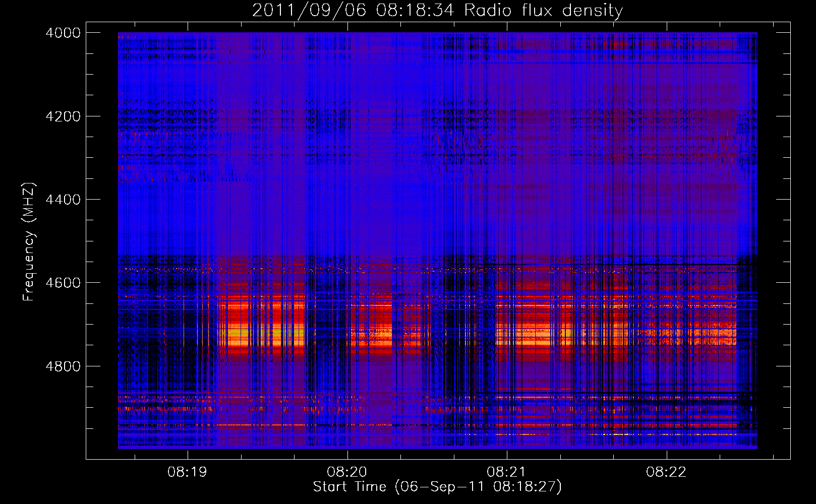The image size is (816, 504).
Task: Click the "Frequency (MHZ)" axis label
Action: click(x=29, y=242)
